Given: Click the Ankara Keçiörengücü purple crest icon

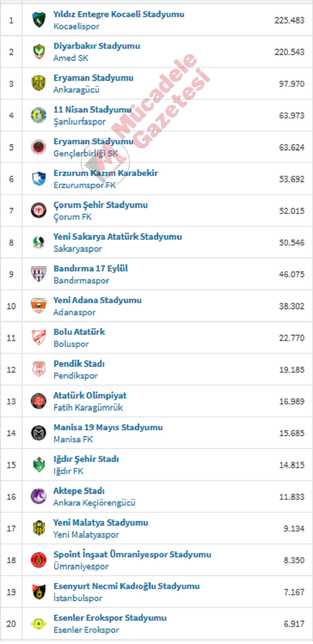Looking at the screenshot, I should [39, 496].
